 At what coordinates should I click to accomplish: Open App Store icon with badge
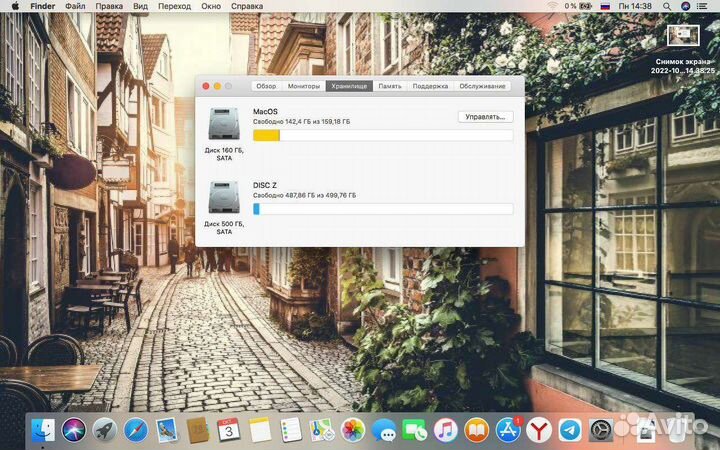point(508,430)
